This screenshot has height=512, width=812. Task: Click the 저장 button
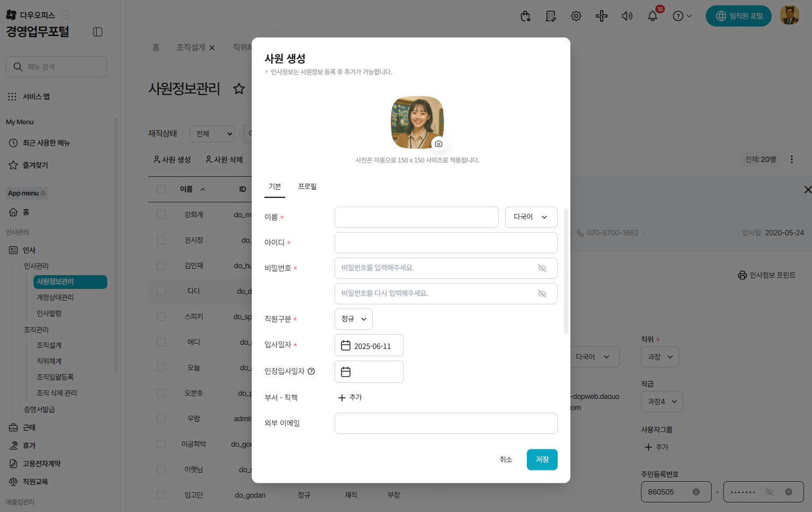(542, 459)
